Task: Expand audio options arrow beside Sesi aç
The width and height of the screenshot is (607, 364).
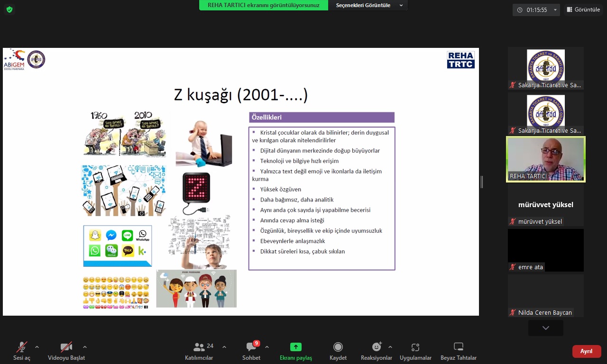Action: [x=37, y=347]
